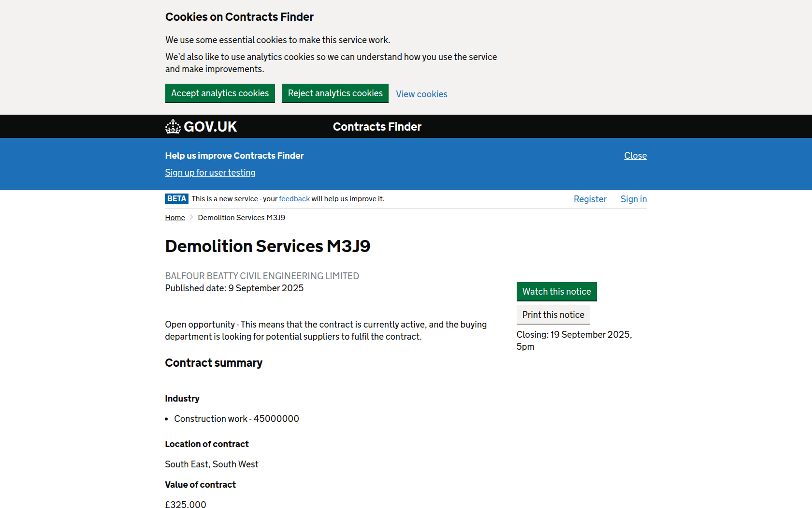Screen dimensions: 812x508
Task: Reject analytics cookies
Action: click(335, 93)
